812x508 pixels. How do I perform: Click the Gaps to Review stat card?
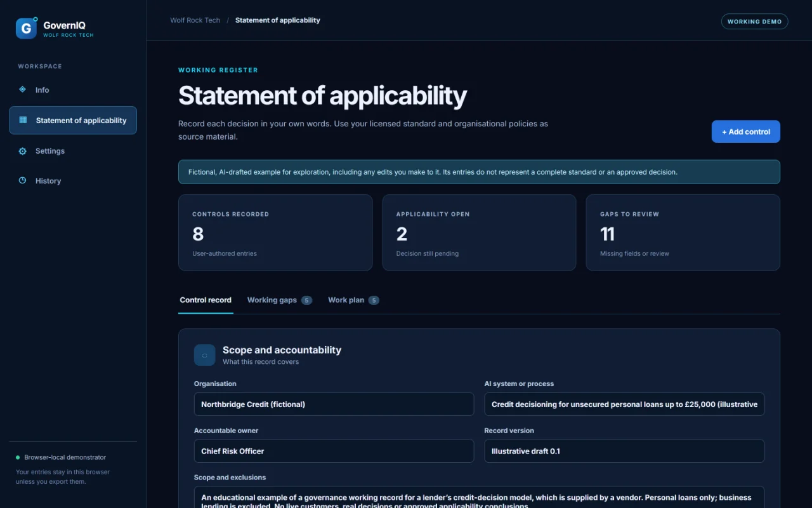pos(683,232)
